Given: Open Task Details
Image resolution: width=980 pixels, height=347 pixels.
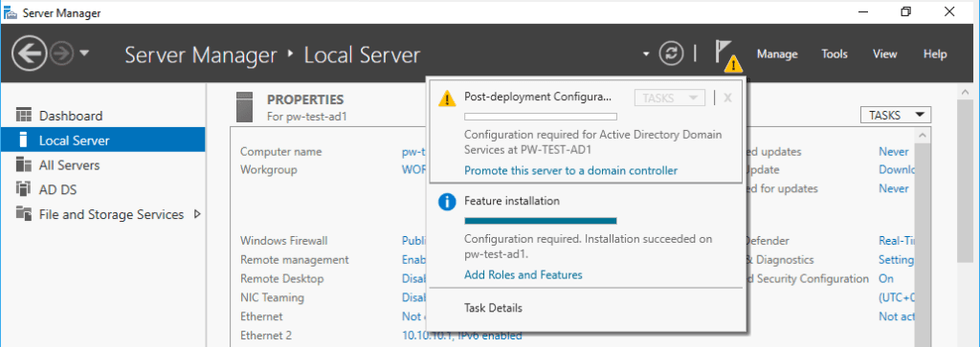Looking at the screenshot, I should point(493,308).
